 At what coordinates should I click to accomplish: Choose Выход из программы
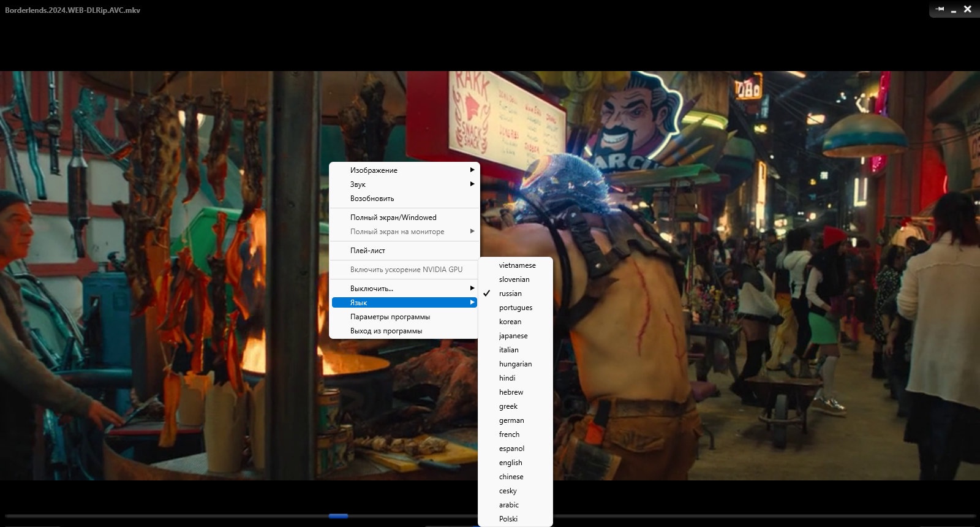pos(404,331)
